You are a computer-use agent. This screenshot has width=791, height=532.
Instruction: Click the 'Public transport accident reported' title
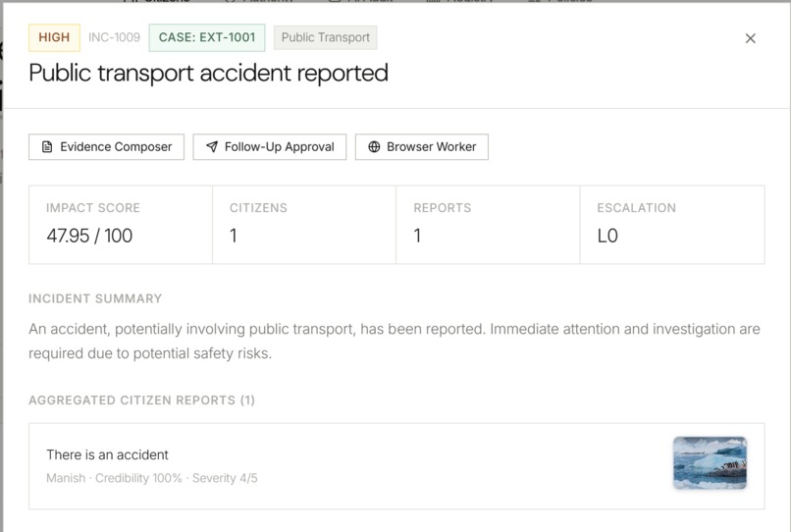pyautogui.click(x=208, y=74)
